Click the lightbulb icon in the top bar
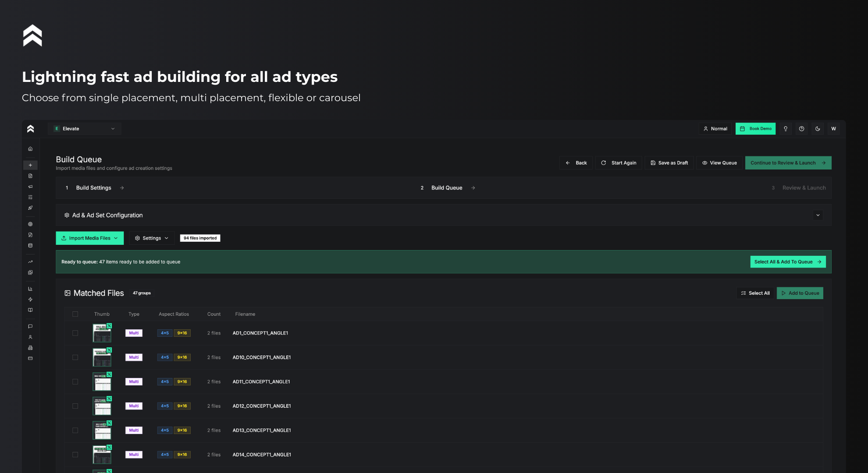Viewport: 868px width, 473px height. (786, 128)
